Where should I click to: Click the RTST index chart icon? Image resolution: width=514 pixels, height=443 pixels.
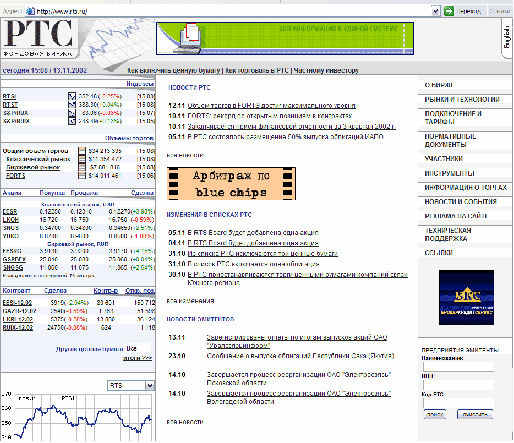pyautogui.click(x=72, y=105)
